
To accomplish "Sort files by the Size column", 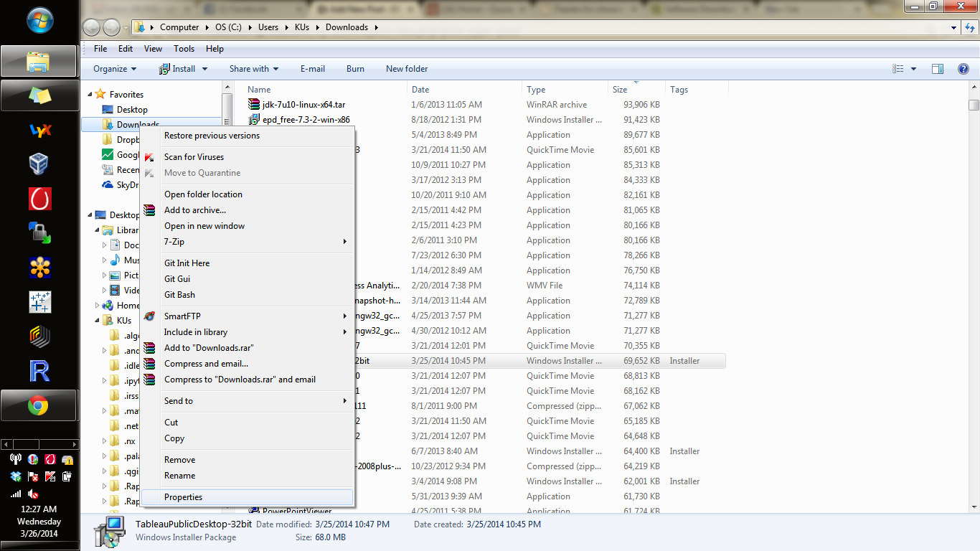I will click(618, 89).
